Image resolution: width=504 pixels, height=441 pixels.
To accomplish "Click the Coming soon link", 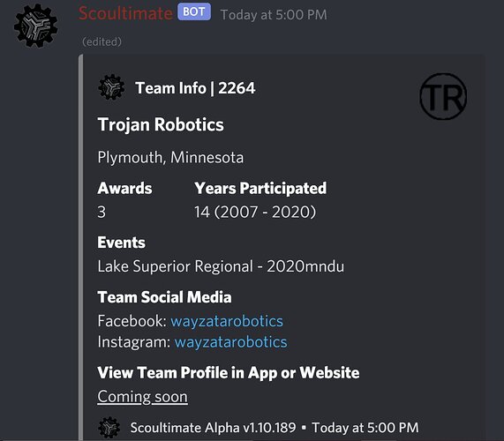I will click(142, 397).
